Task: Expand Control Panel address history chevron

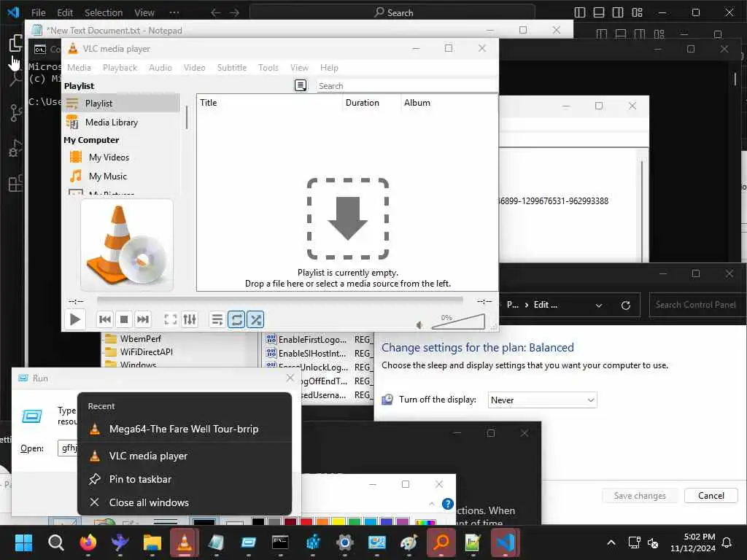Action: [x=599, y=306]
